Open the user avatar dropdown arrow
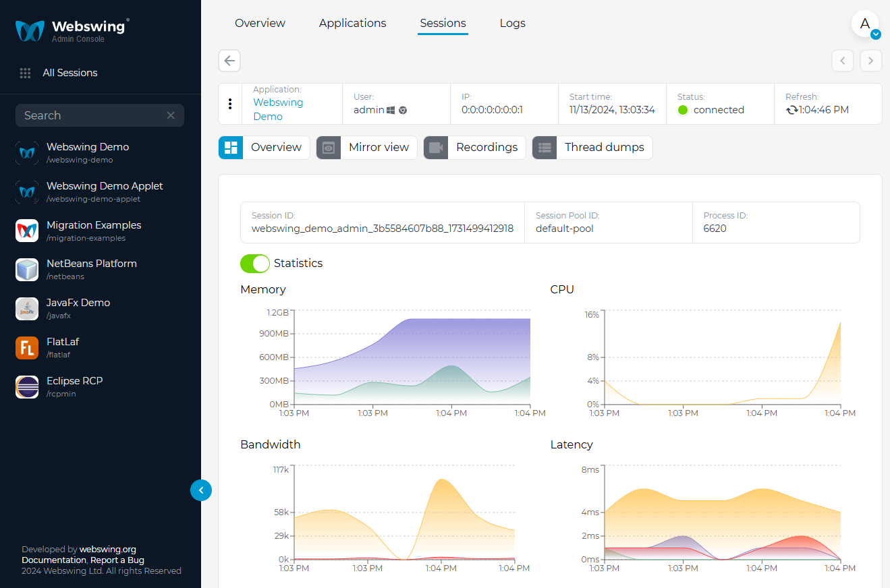The width and height of the screenshot is (890, 588). (x=876, y=34)
